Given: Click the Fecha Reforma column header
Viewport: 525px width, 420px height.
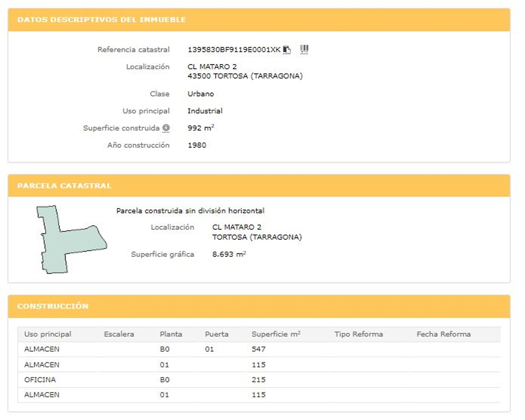Looking at the screenshot, I should [444, 334].
